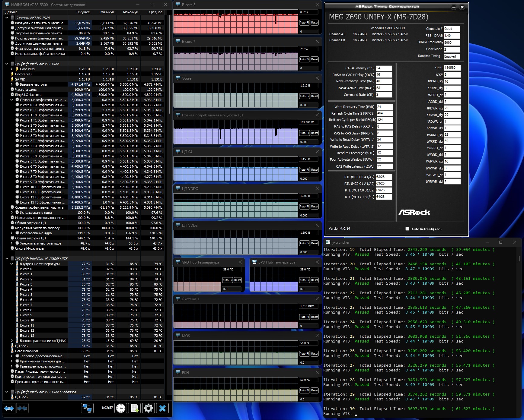Click the shrink-columns inward arrows button in HWiNFO

coord(22,408)
